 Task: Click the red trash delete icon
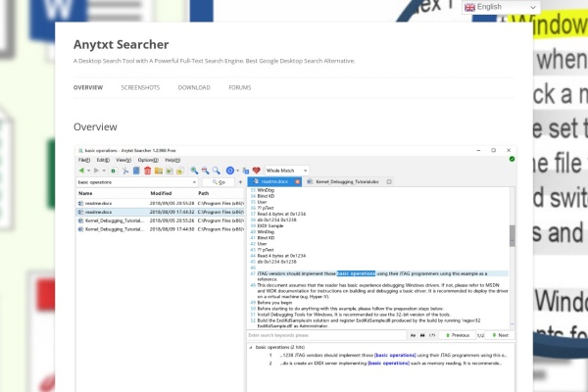pyautogui.click(x=147, y=171)
